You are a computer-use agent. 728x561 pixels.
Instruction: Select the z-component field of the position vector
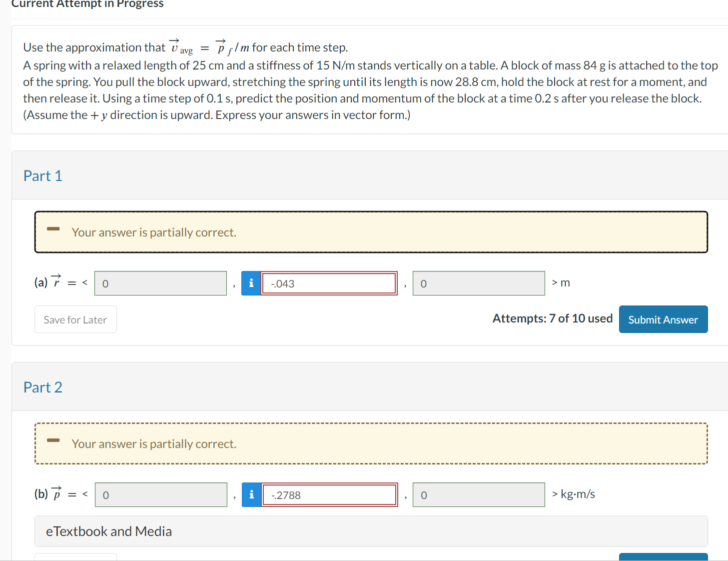tap(478, 283)
